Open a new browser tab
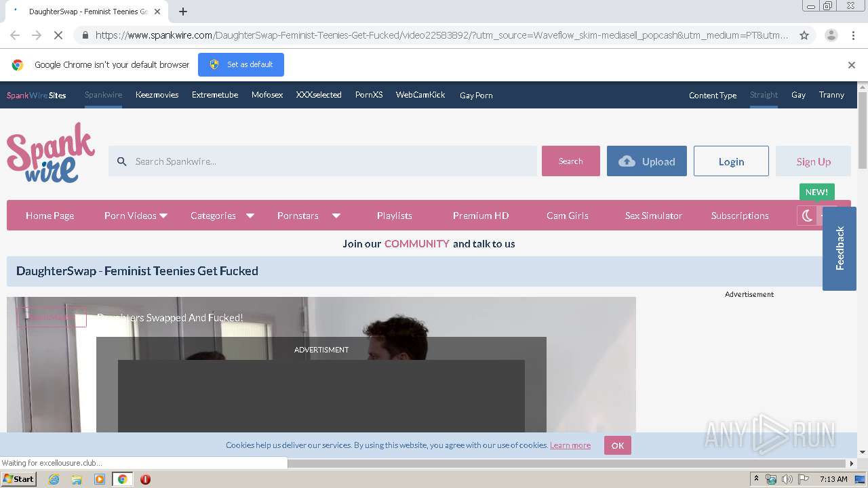Screen dimensions: 868x488 click(183, 12)
